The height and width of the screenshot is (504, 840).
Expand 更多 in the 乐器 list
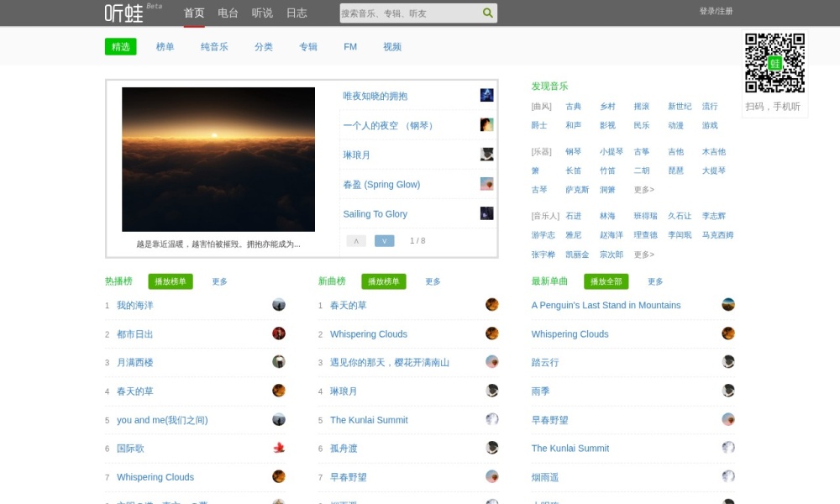pos(643,190)
